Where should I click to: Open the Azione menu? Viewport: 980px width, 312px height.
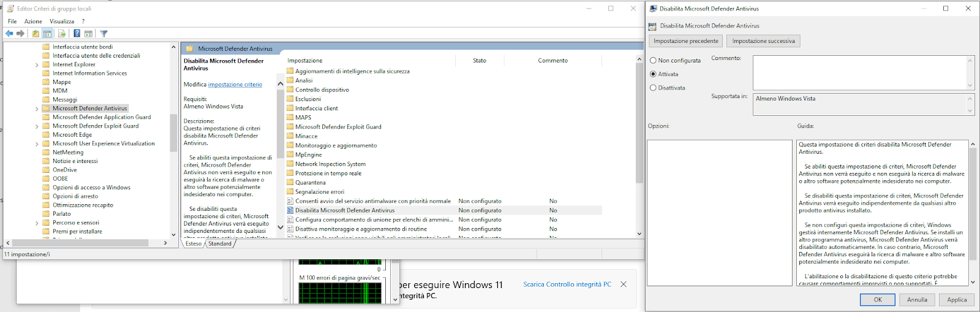tap(33, 21)
